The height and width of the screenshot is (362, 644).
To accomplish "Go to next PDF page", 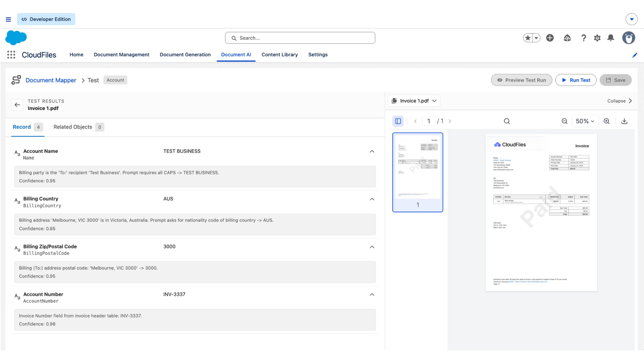I will [x=450, y=121].
